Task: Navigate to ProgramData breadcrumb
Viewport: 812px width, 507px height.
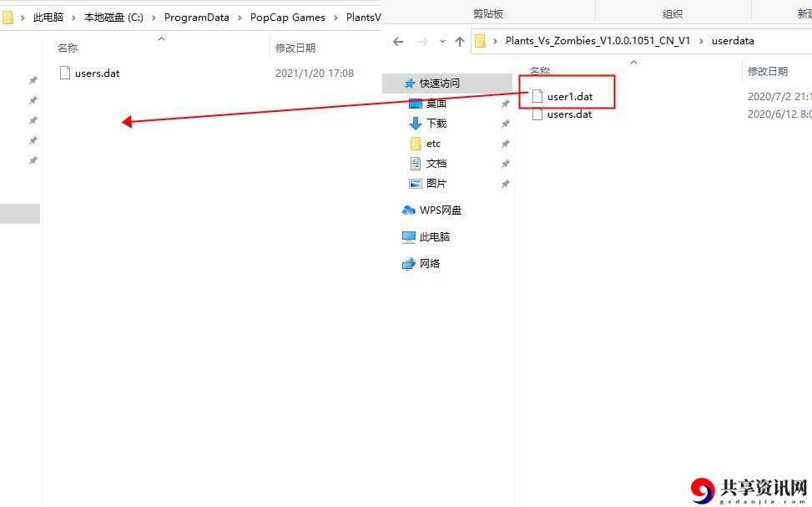Action: click(196, 17)
